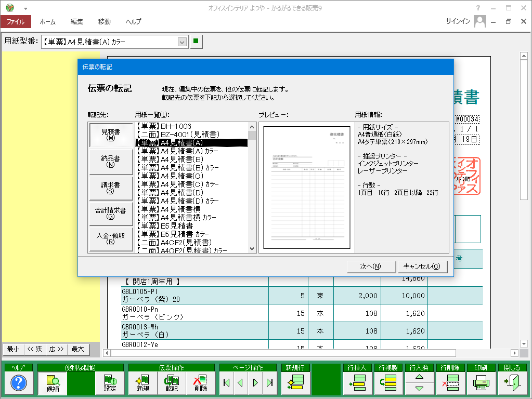The image size is (532, 399).
Task: Select 合計請求書 as transfer destination
Action: click(111, 213)
